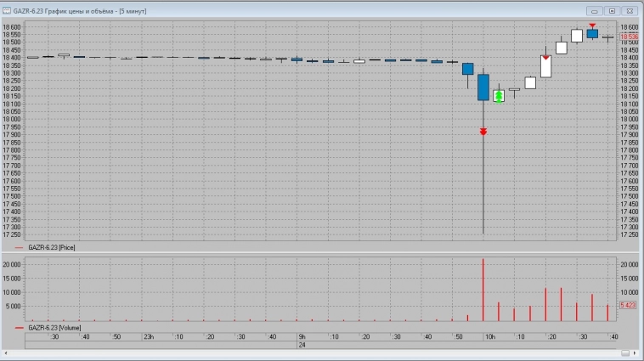This screenshot has height=361, width=644.
Task: Click the scrollbar left arrow
Action: [x=6, y=353]
